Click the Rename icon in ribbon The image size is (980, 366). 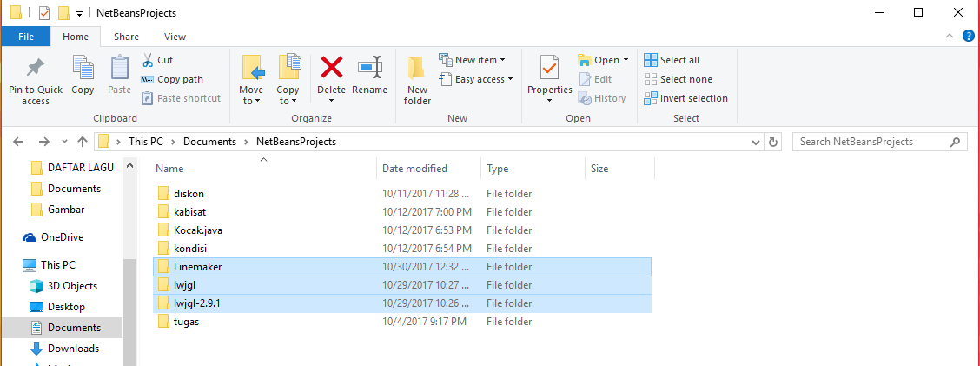click(x=370, y=68)
